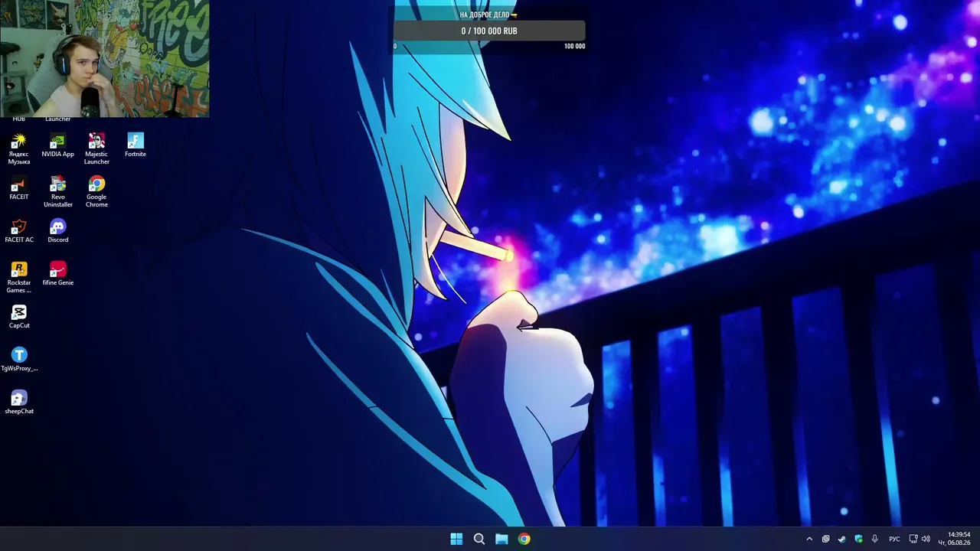The width and height of the screenshot is (980, 551).
Task: Switch the РУС input language
Action: [894, 539]
